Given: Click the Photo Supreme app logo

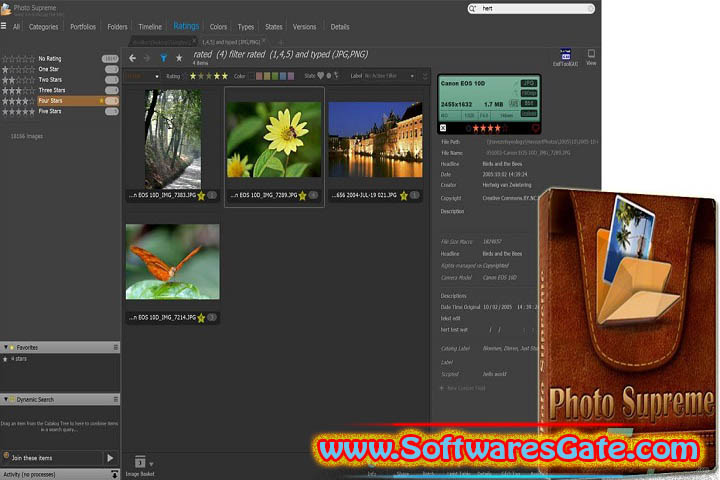Looking at the screenshot, I should pos(6,9).
